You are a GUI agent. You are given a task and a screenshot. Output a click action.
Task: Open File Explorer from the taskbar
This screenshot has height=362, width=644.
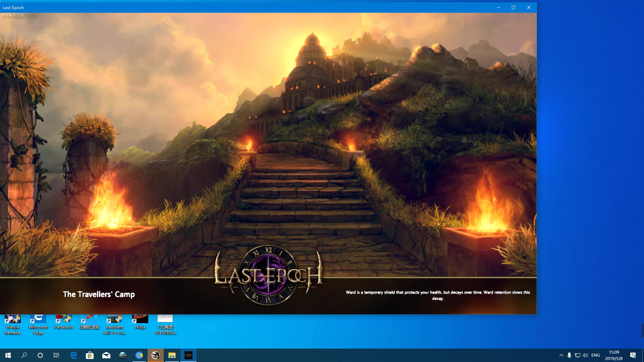(172, 355)
